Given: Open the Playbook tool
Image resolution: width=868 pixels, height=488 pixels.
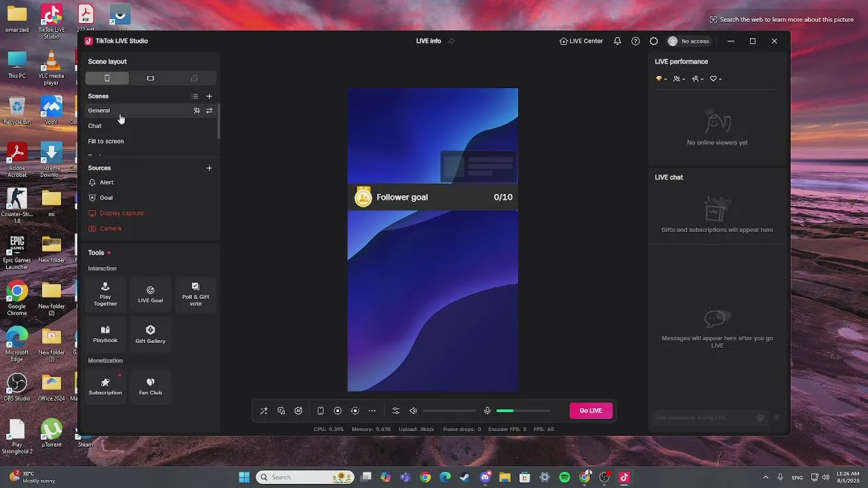Looking at the screenshot, I should click(x=105, y=335).
